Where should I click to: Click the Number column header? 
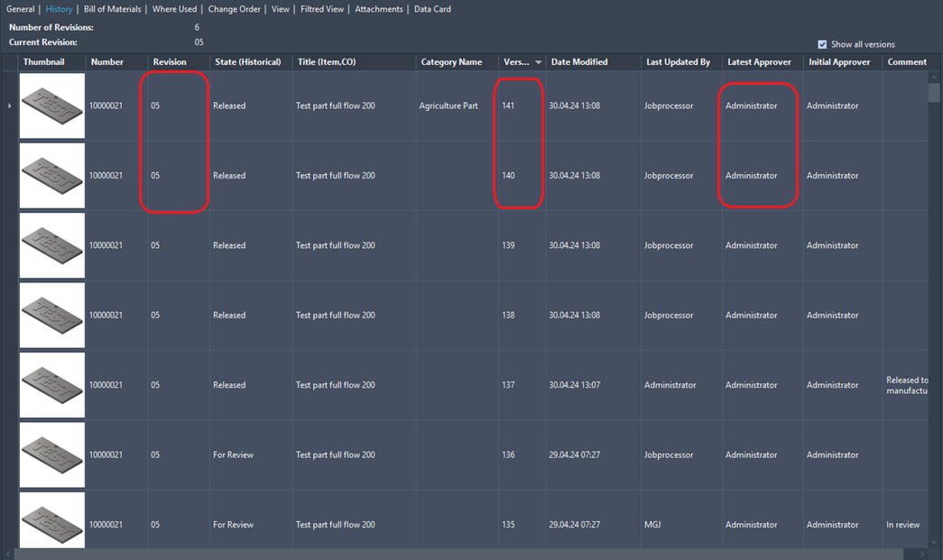109,61
